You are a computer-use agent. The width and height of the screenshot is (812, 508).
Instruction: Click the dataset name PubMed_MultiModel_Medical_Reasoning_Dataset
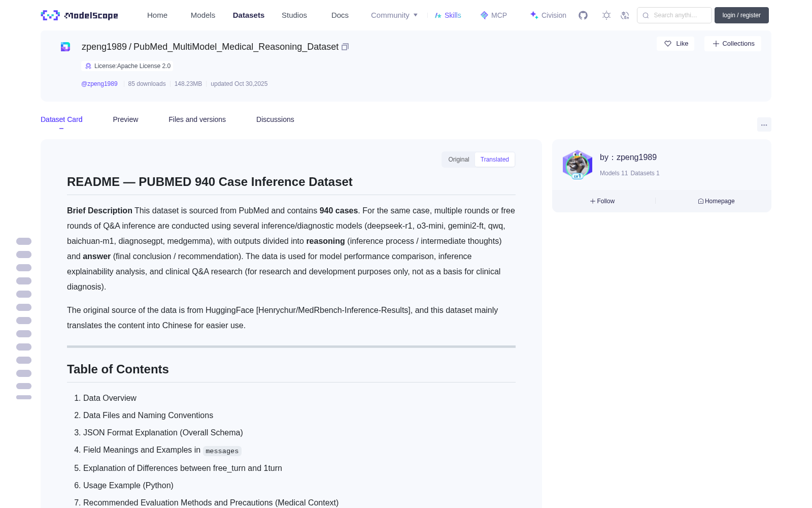236,47
